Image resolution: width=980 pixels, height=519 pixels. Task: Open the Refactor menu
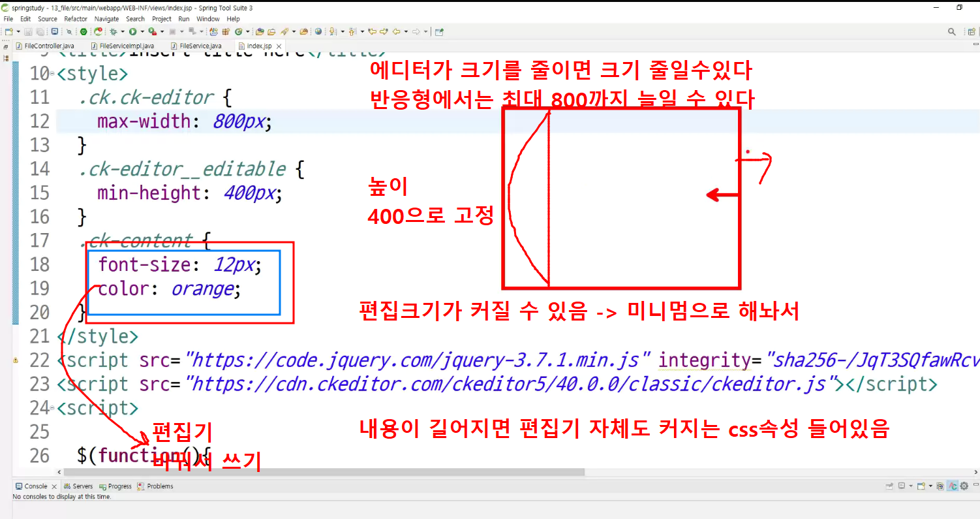point(76,19)
